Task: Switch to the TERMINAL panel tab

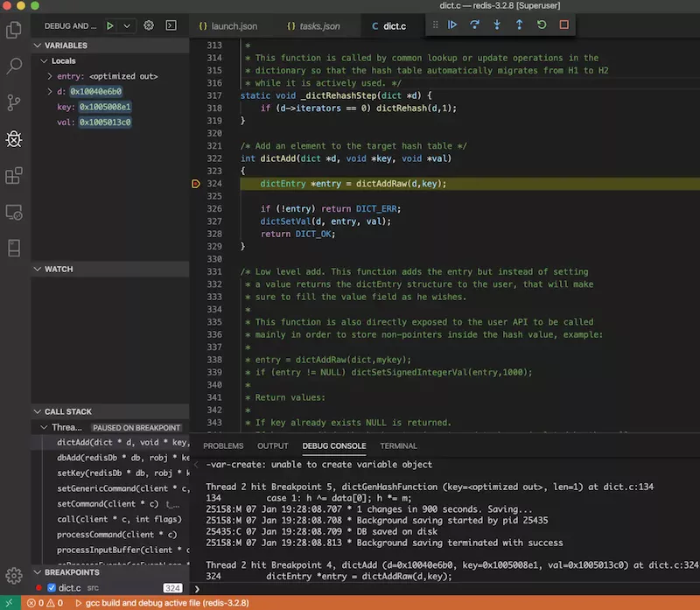Action: click(x=398, y=446)
